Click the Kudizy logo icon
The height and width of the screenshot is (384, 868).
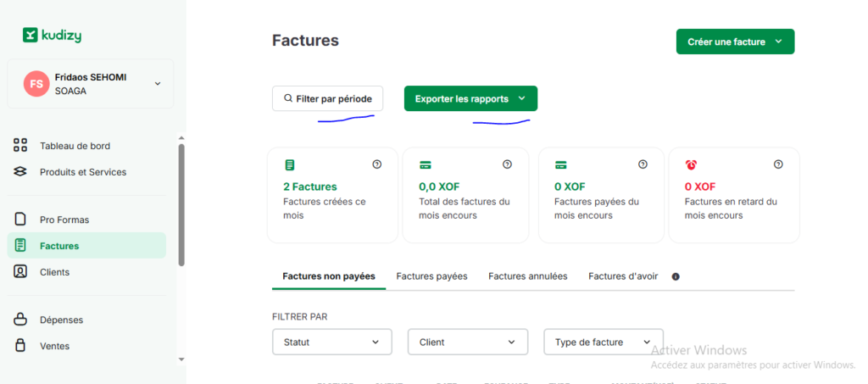click(x=30, y=35)
